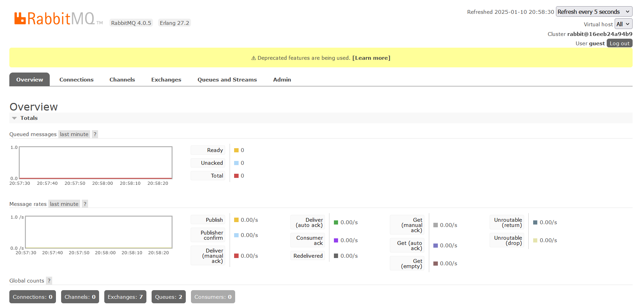Click the Get (auto ack) legend label
The height and width of the screenshot is (305, 644).
click(407, 246)
